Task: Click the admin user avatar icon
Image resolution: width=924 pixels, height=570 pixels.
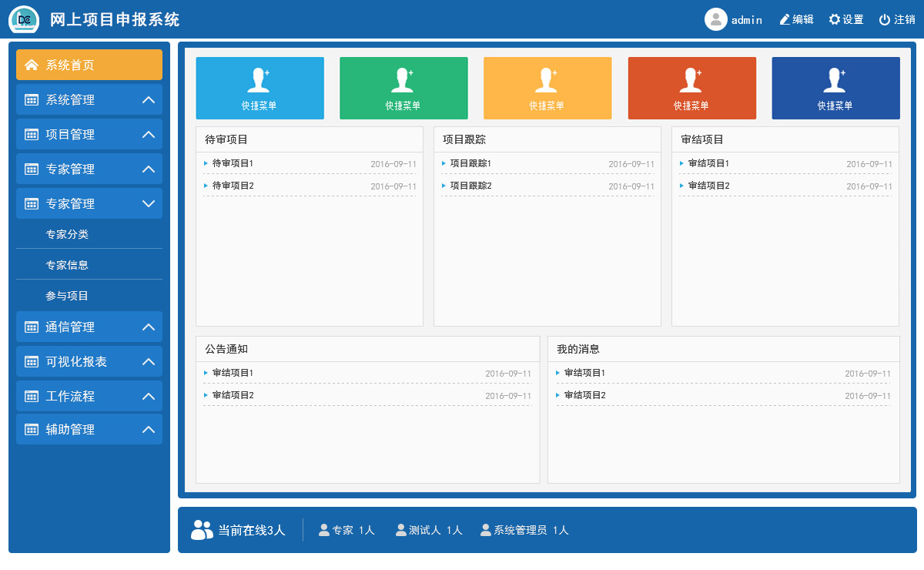Action: [716, 19]
